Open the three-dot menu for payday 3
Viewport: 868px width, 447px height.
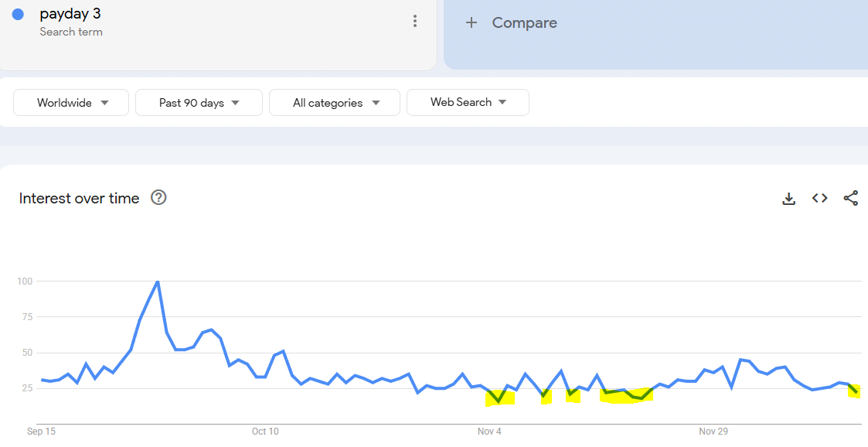coord(415,22)
